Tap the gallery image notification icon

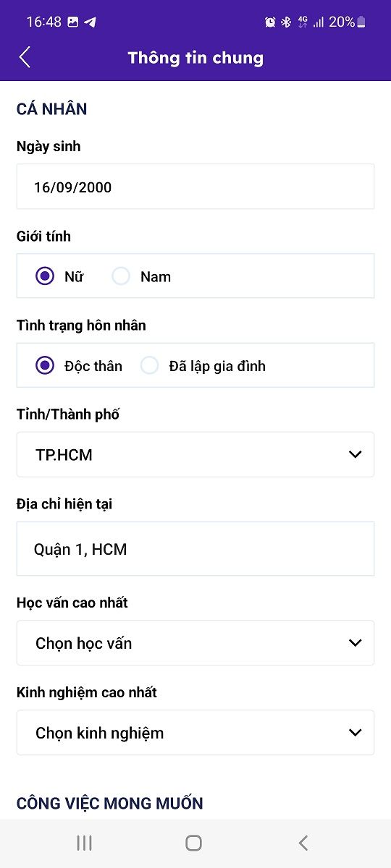coord(72,22)
